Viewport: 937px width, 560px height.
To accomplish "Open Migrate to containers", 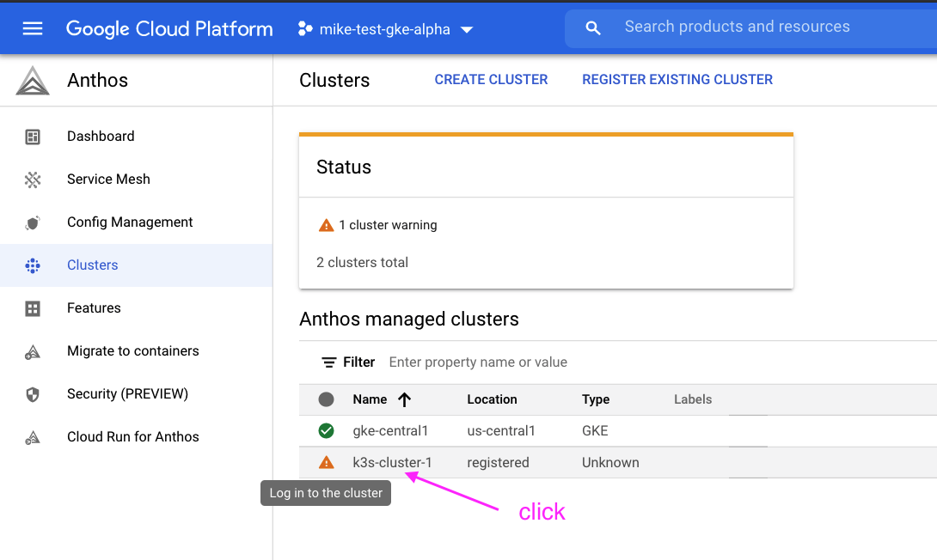I will click(x=132, y=351).
